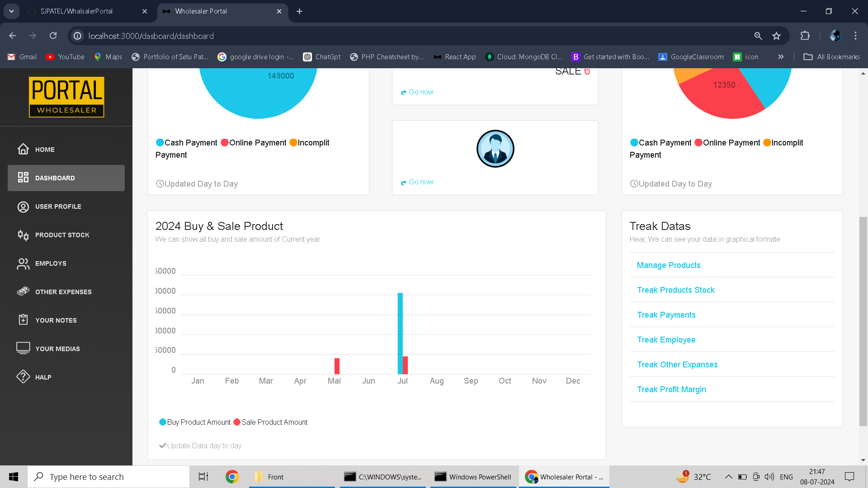The width and height of the screenshot is (868, 488).
Task: Toggle Buy Product Amount legend item
Action: (x=195, y=422)
